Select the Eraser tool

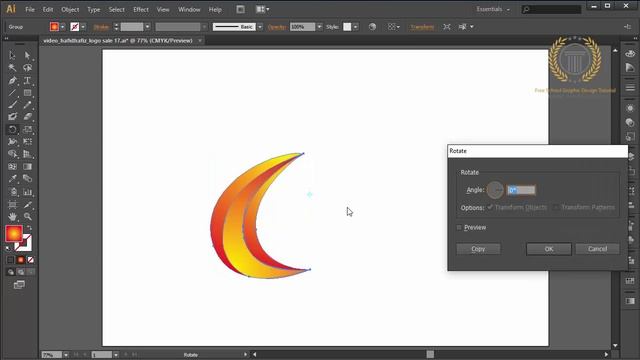[27, 117]
